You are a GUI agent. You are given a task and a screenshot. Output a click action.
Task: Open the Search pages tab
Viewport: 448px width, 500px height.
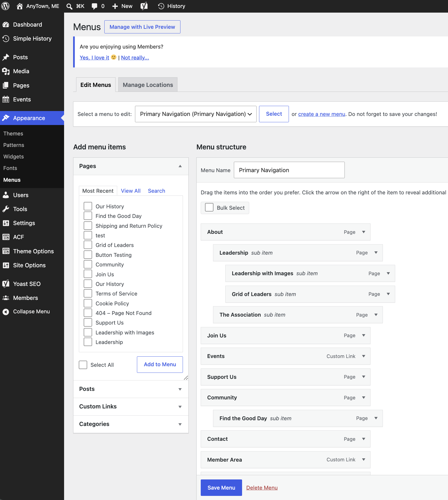(157, 191)
